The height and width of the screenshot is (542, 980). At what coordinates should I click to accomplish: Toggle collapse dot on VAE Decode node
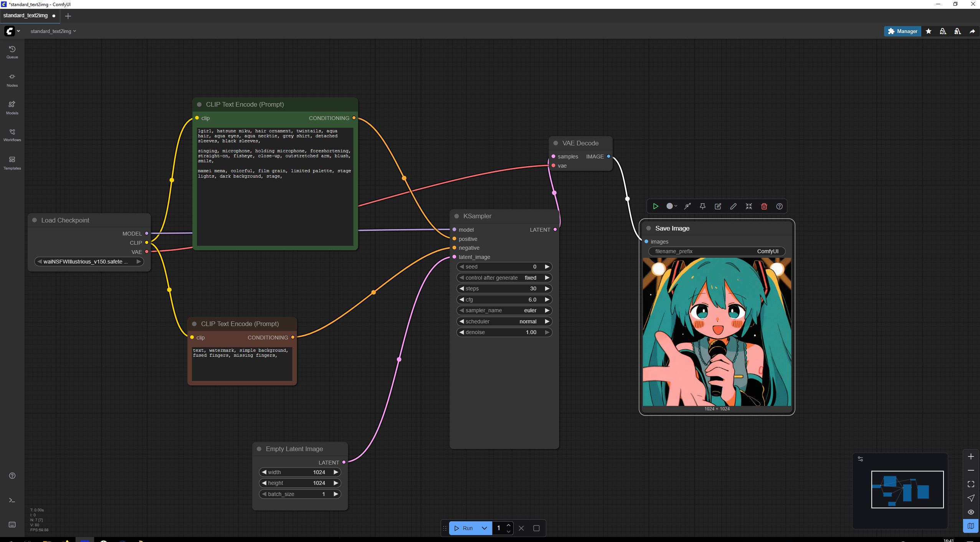pyautogui.click(x=555, y=143)
